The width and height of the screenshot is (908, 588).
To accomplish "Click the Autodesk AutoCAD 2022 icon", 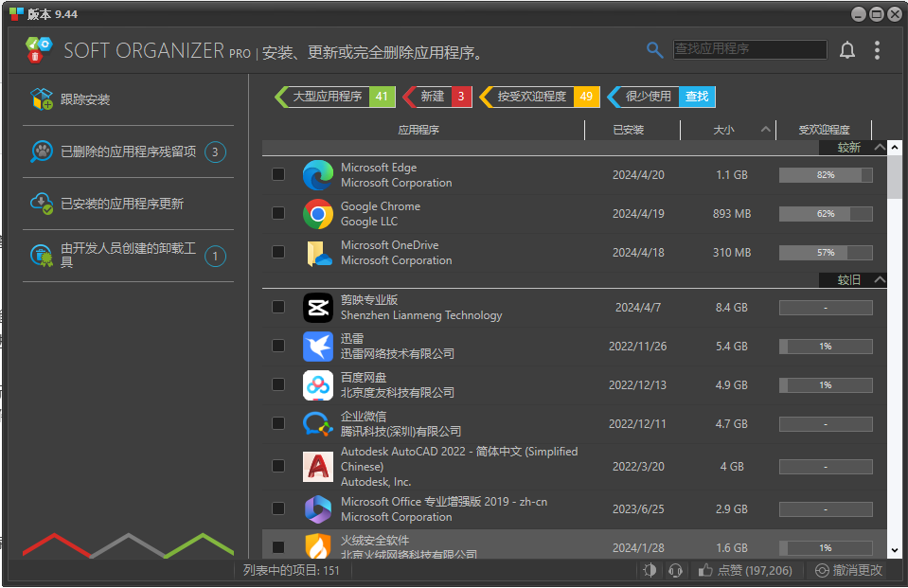I will (318, 467).
